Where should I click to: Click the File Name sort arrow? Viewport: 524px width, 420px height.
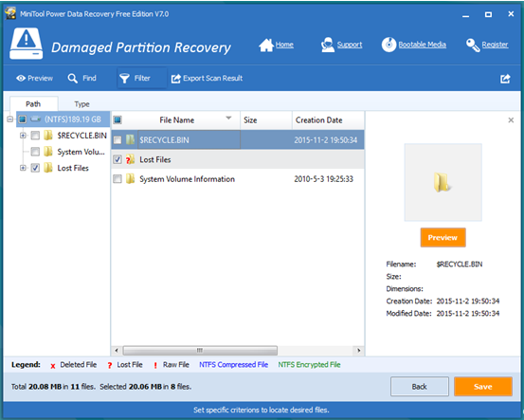[228, 119]
